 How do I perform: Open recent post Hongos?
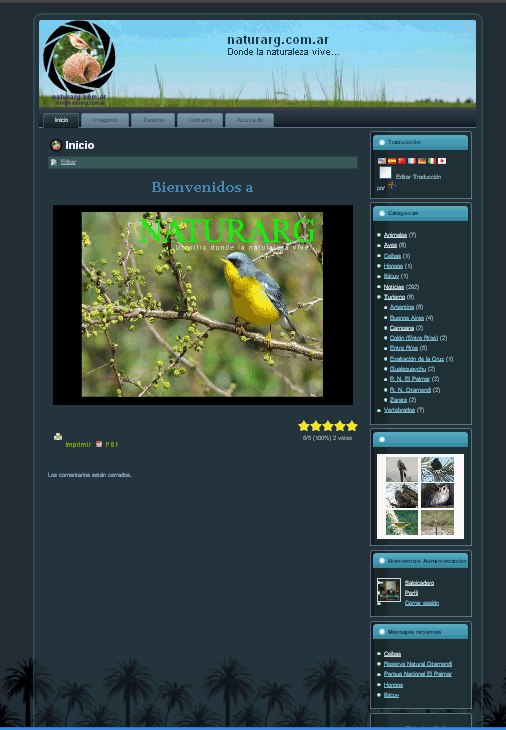pyautogui.click(x=393, y=685)
